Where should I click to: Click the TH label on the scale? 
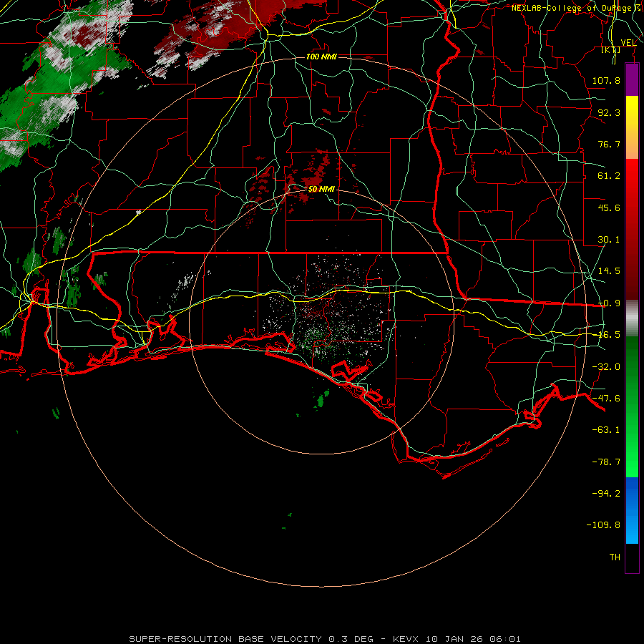tap(615, 557)
